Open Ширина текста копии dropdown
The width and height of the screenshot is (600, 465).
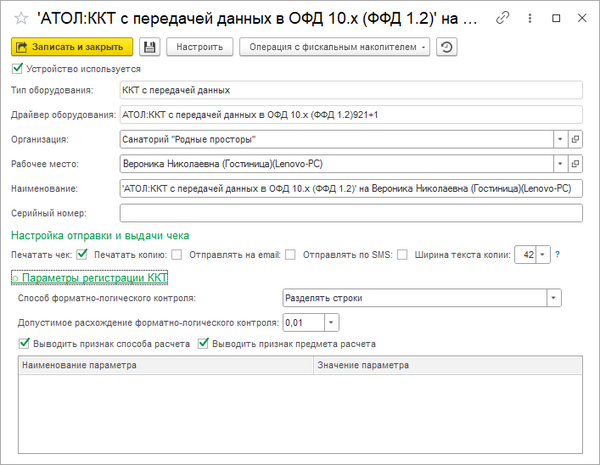(543, 255)
